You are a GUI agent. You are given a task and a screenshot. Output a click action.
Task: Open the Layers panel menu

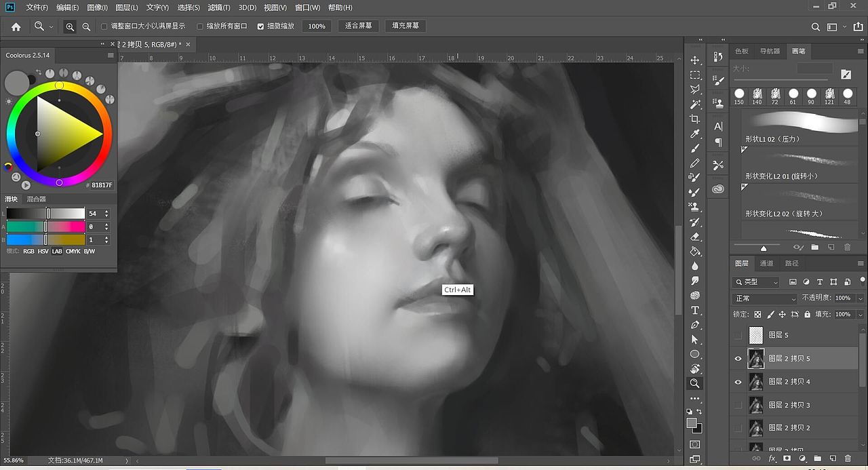(862, 263)
